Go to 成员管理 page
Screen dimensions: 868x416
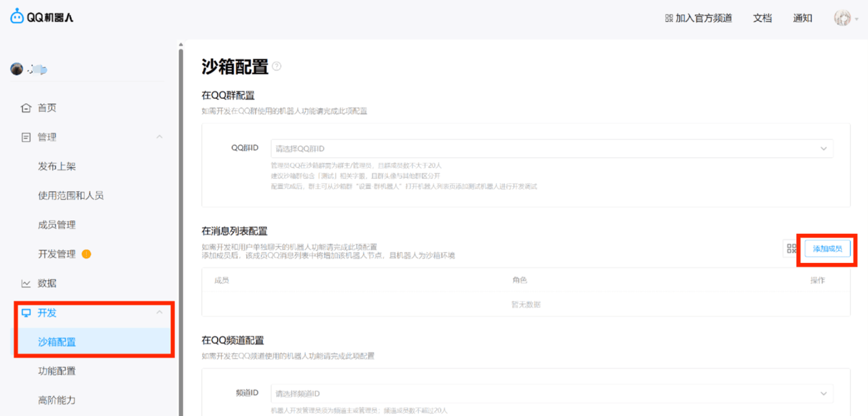[57, 225]
